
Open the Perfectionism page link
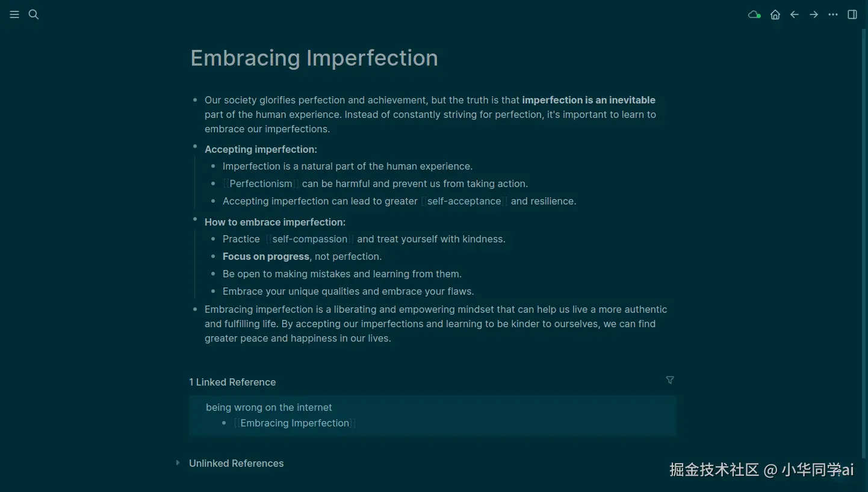pyautogui.click(x=261, y=184)
